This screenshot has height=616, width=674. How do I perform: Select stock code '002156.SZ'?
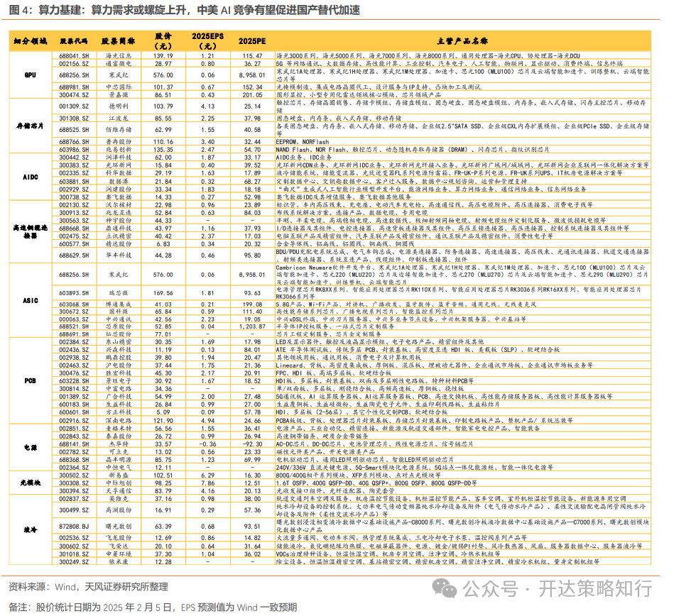click(x=74, y=64)
